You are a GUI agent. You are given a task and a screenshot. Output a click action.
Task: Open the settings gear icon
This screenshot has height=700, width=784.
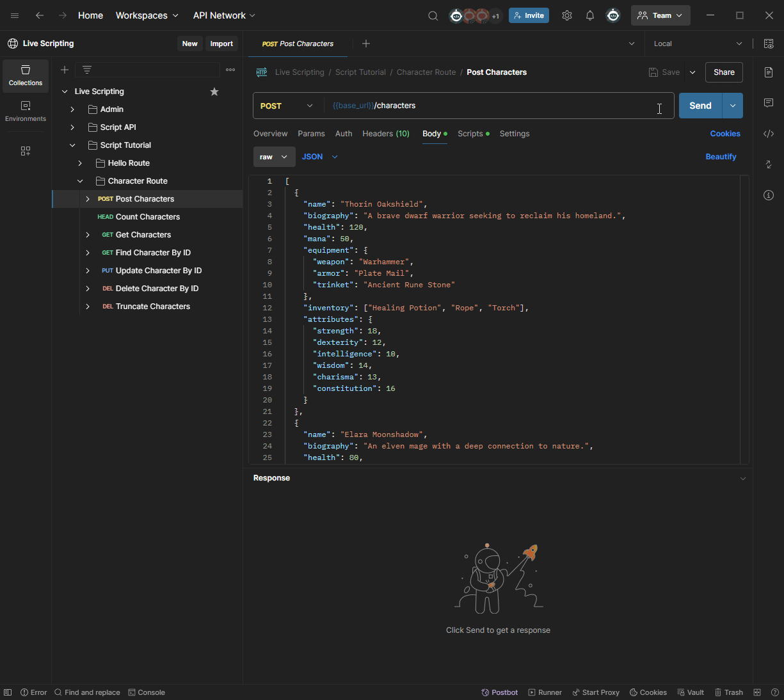(x=567, y=15)
